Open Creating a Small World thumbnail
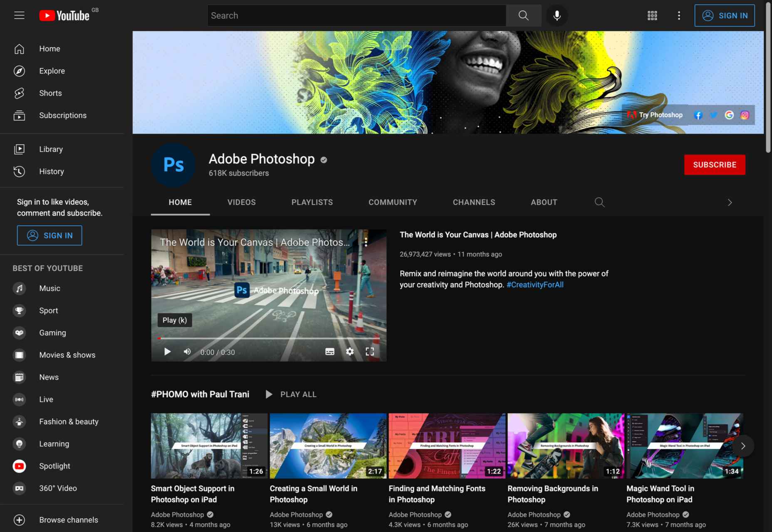The width and height of the screenshot is (772, 532). pos(328,446)
